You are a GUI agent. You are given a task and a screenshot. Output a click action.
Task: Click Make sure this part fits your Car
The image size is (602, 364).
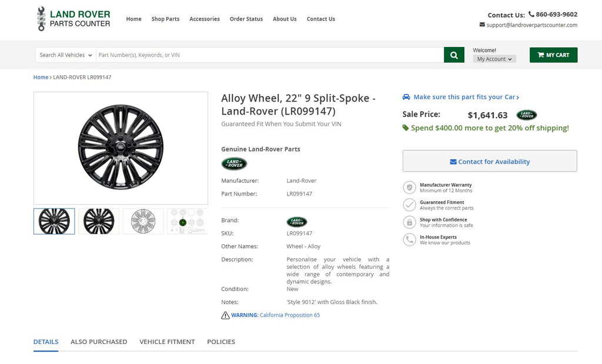(x=466, y=97)
